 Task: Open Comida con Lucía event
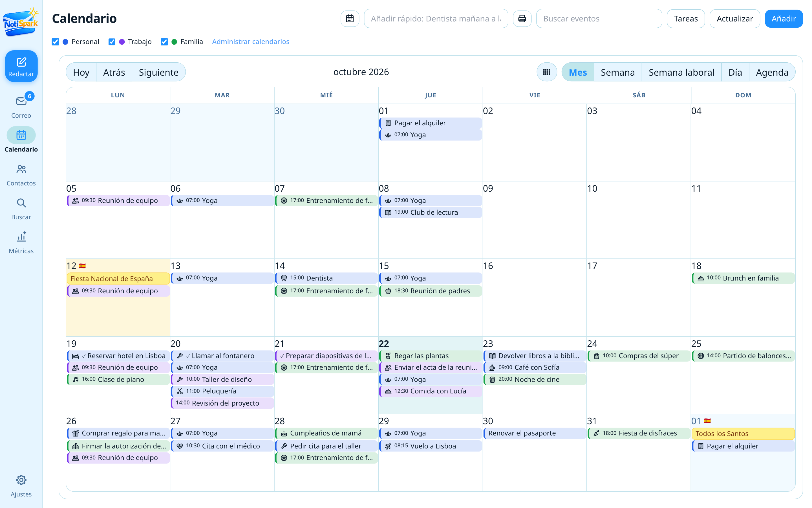pos(431,391)
